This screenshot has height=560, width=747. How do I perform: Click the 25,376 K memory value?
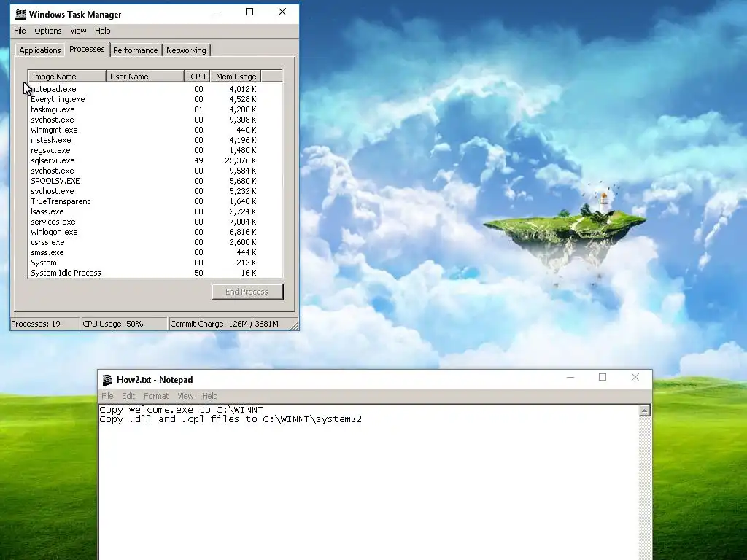(241, 160)
